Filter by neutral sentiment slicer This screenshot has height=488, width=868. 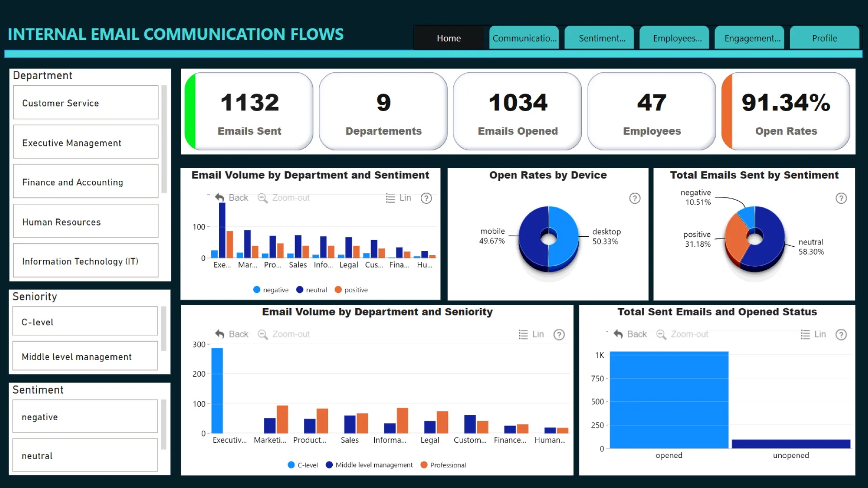pyautogui.click(x=85, y=455)
